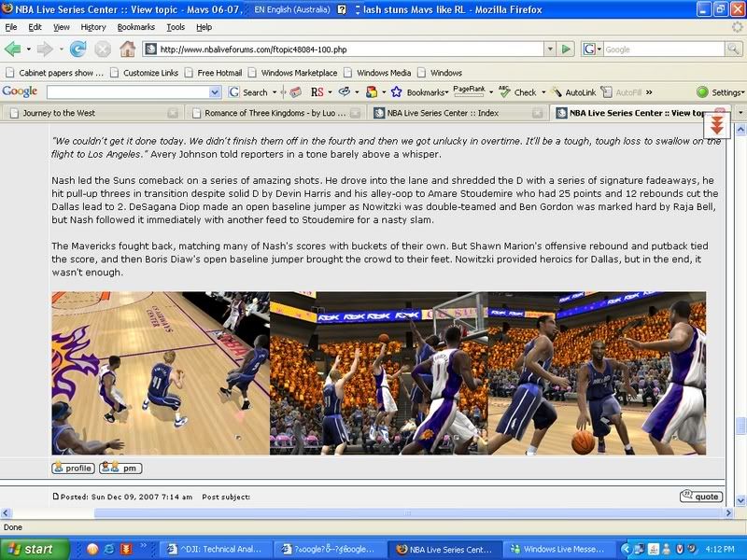
Task: Click the Google search box in navigation bar
Action: click(664, 49)
